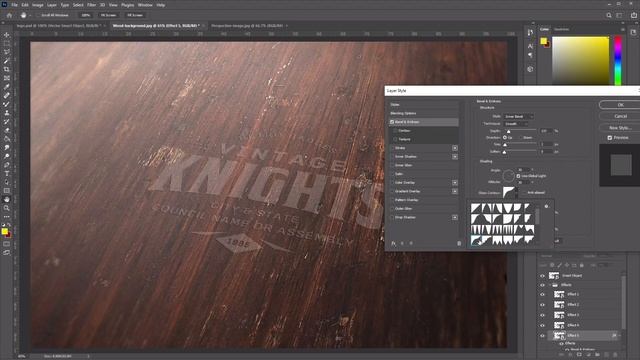Screen dimensions: 640x360
Task: Click the yellow foreground color swatch in toolbox
Action: (x=4, y=231)
